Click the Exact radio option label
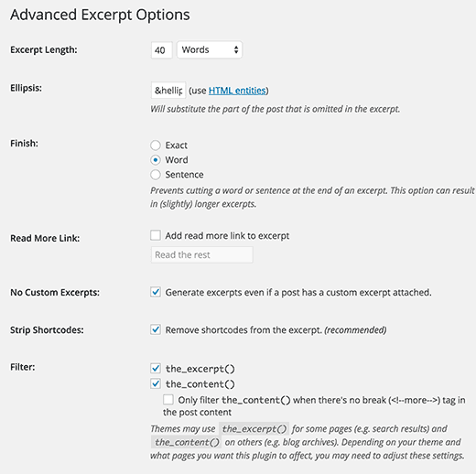476x474 pixels. coord(177,145)
